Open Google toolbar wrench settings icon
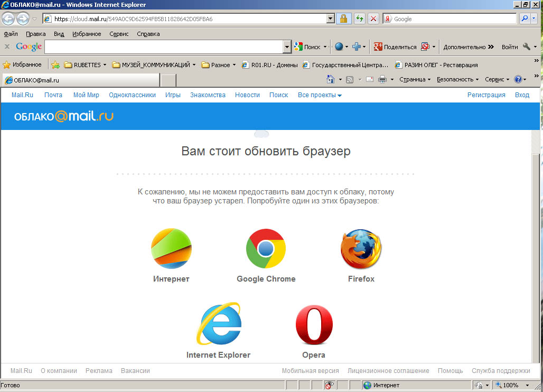The width and height of the screenshot is (543, 392). (527, 46)
